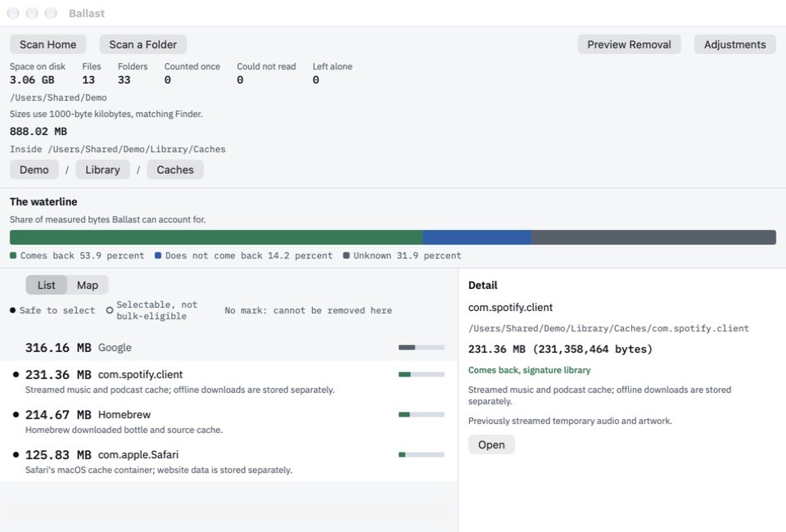Image resolution: width=786 pixels, height=532 pixels.
Task: Click the green Comes back legend swatch
Action: [x=13, y=255]
